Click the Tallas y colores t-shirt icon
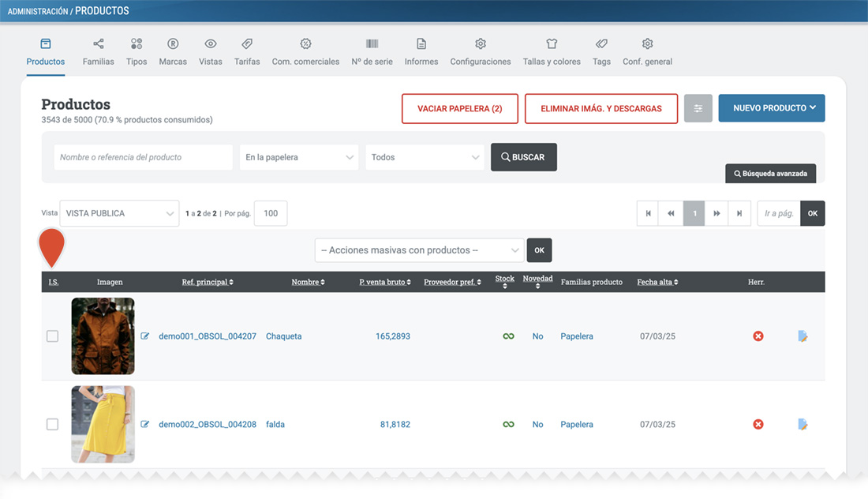868x499 pixels. click(x=552, y=43)
